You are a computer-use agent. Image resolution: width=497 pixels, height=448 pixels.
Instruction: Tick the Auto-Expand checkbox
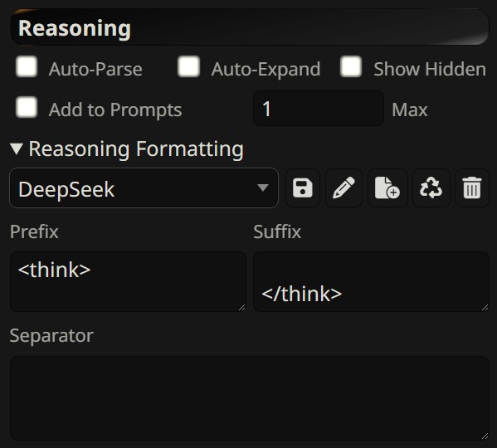point(188,67)
